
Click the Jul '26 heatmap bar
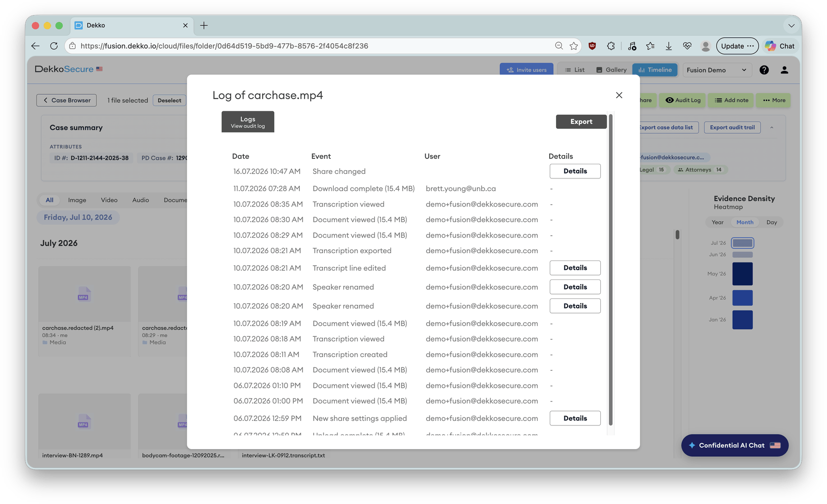pyautogui.click(x=742, y=243)
